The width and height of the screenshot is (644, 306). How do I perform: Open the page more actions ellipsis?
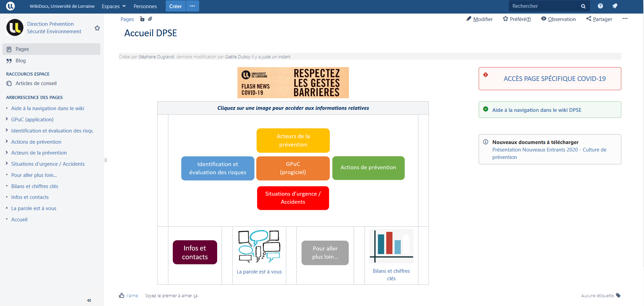[x=625, y=19]
